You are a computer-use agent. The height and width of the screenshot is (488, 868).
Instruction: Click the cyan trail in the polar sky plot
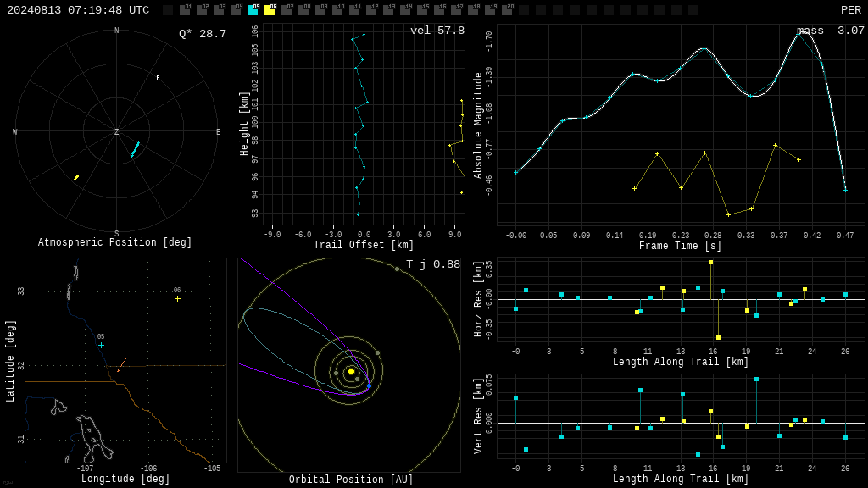[135, 150]
